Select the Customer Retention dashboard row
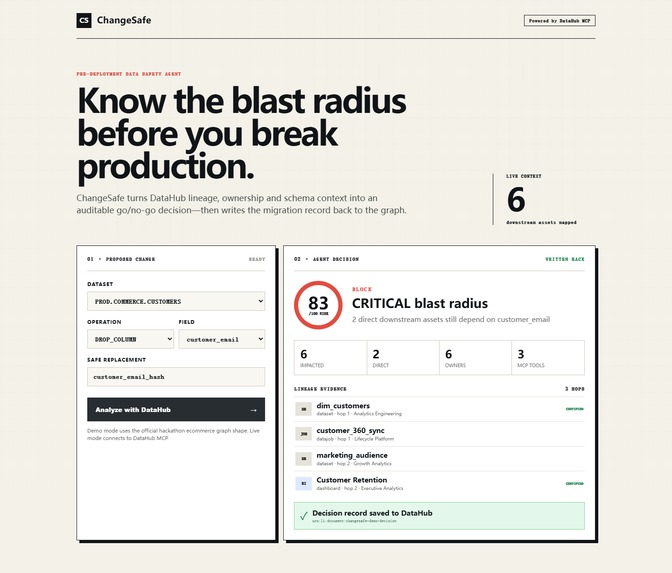Screen dimensions: 672x573 (439, 484)
